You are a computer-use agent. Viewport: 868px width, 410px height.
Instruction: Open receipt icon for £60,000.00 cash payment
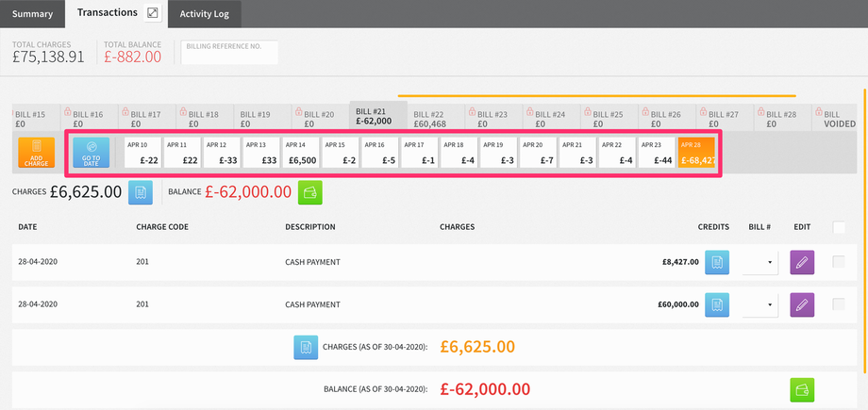click(717, 304)
